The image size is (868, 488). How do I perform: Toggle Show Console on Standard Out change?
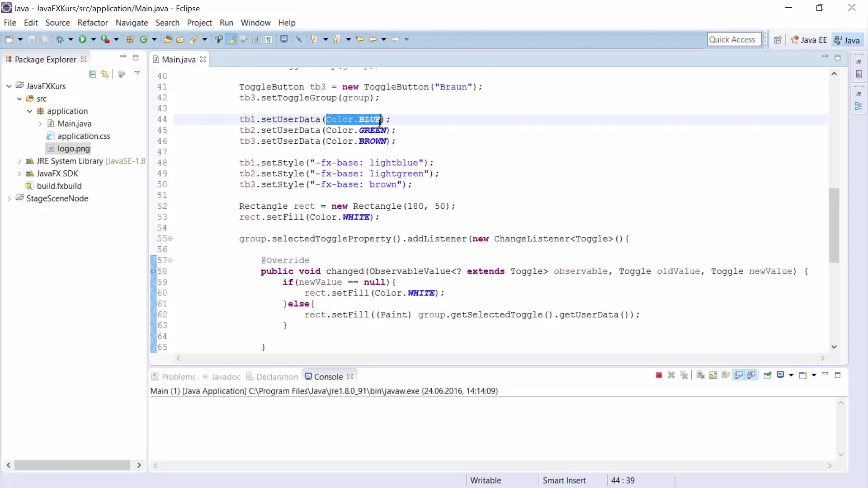(739, 375)
